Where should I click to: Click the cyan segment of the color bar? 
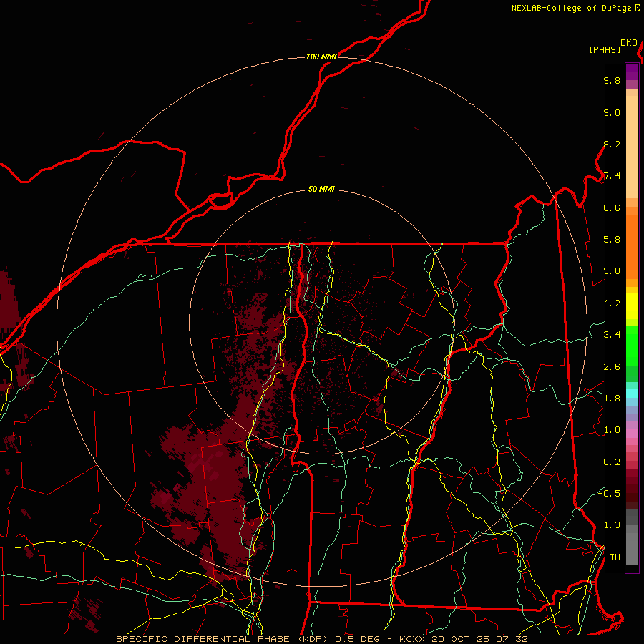[632, 394]
